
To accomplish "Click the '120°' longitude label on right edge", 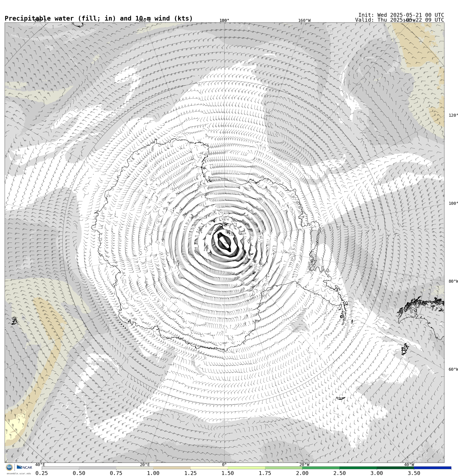I will coord(453,115).
